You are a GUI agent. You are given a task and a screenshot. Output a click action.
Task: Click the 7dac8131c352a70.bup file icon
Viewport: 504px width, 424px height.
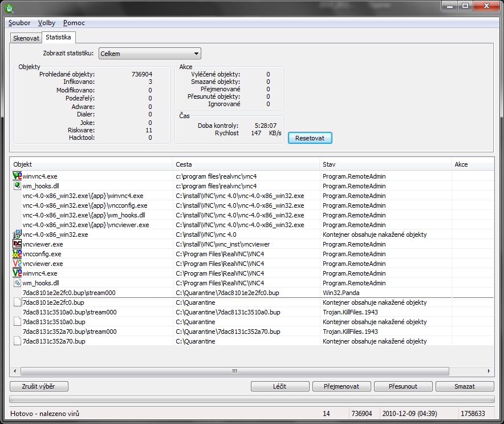click(17, 341)
